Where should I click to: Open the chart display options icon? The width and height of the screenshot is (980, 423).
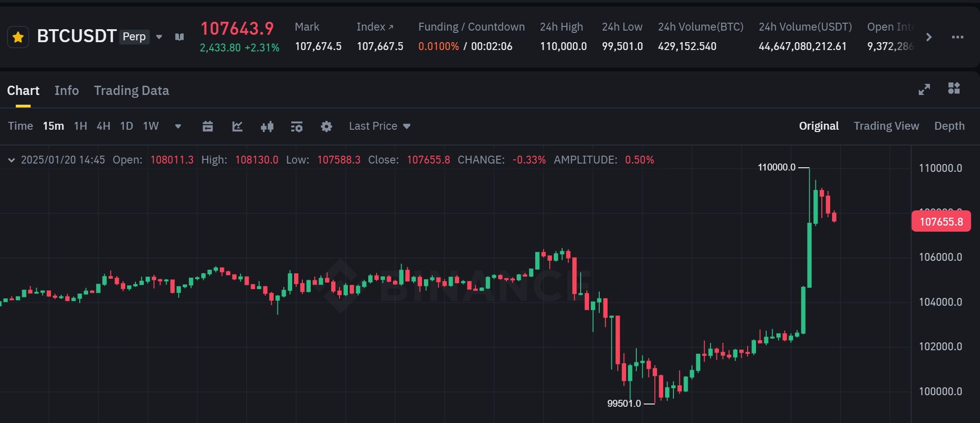pyautogui.click(x=297, y=126)
